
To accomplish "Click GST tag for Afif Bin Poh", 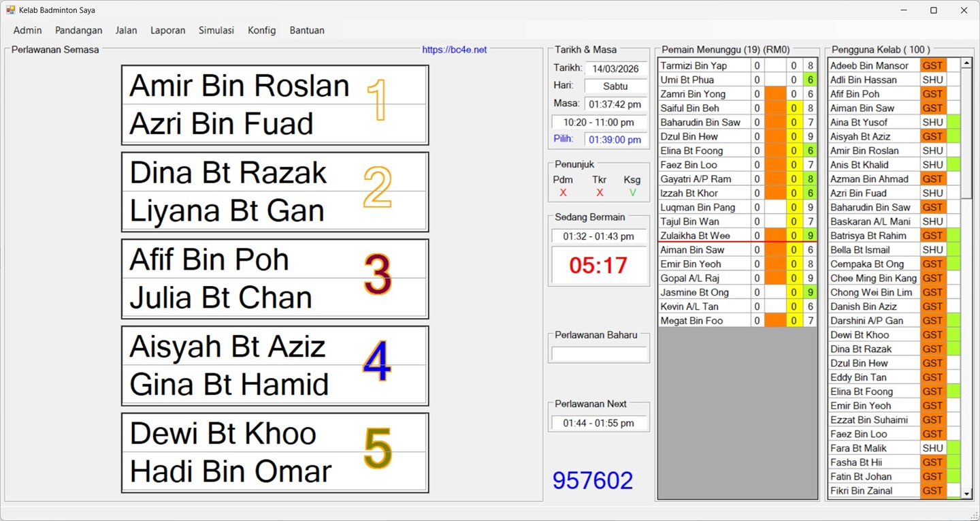I will pos(933,94).
